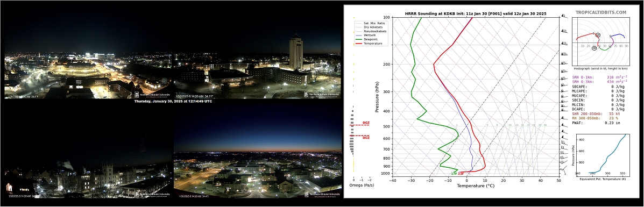Click the Temperature red line legend entry
644x207 pixels.
pyautogui.click(x=373, y=44)
